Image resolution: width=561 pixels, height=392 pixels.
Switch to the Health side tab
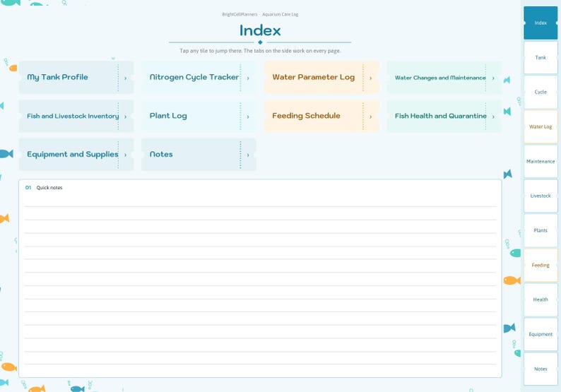[x=541, y=299]
